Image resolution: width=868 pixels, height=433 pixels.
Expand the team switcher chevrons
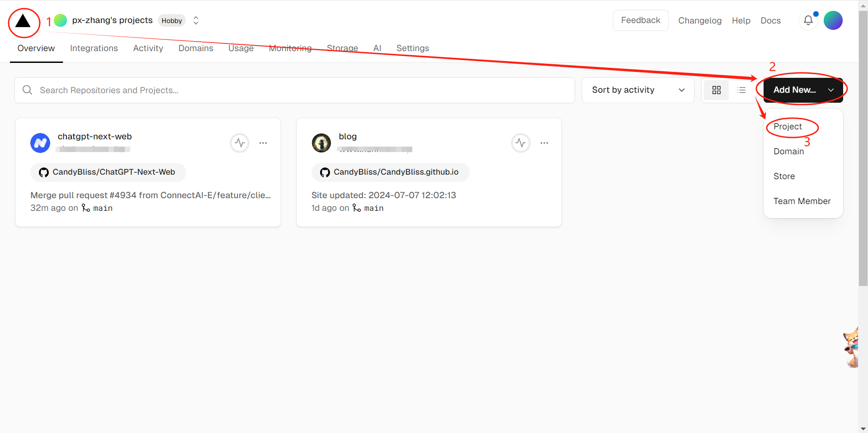(196, 20)
